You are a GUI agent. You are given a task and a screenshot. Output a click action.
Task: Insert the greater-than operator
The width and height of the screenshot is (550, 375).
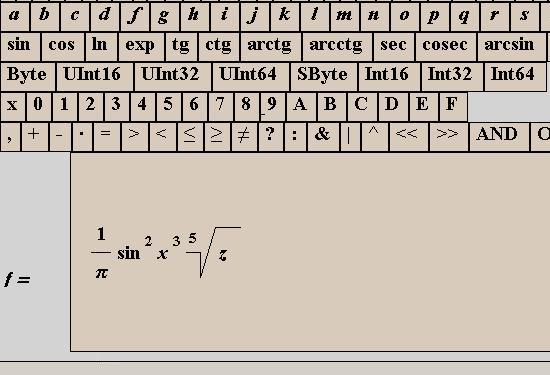tap(135, 137)
